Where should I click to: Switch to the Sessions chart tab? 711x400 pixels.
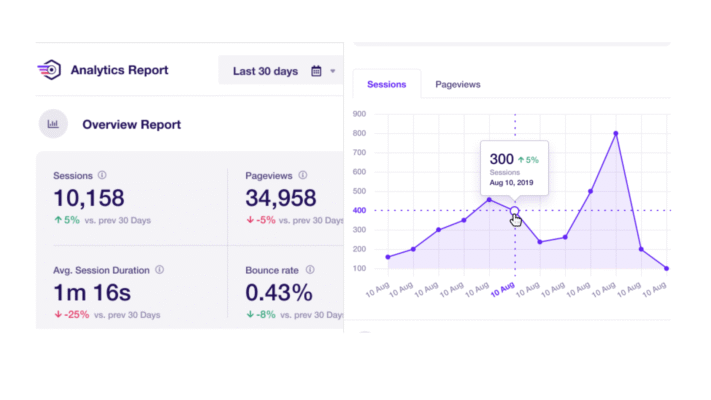click(x=386, y=85)
